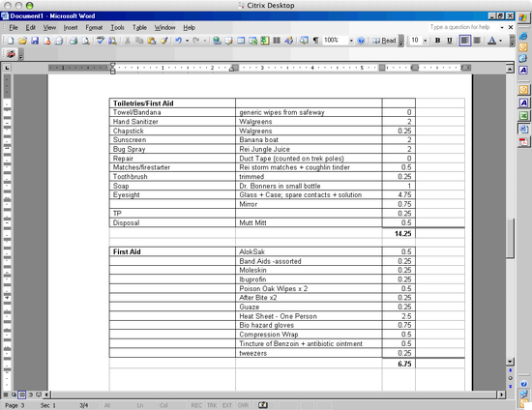Open a file with the Open folder icon
The height and width of the screenshot is (410, 532).
click(x=23, y=41)
